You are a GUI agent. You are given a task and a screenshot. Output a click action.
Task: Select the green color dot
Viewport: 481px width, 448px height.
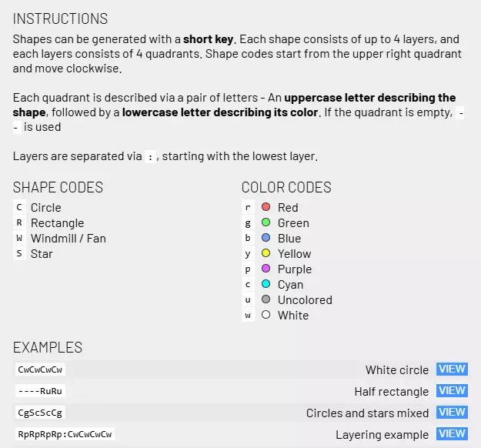click(x=266, y=223)
